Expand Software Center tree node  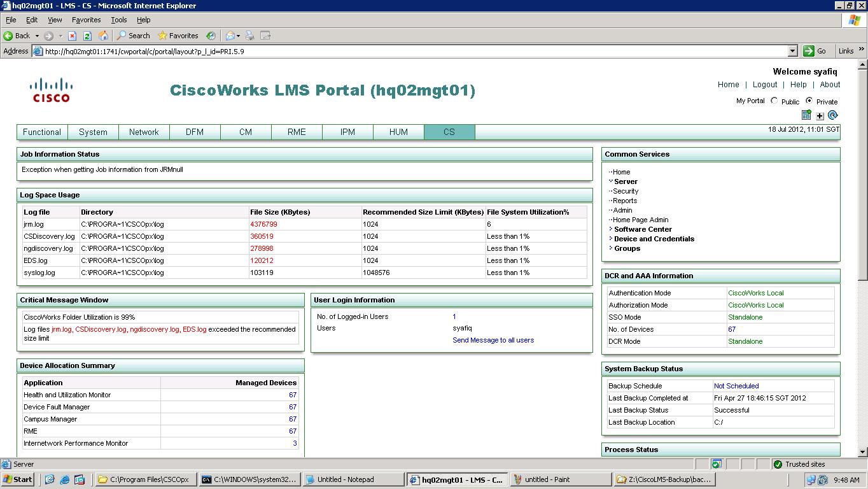[x=611, y=229]
